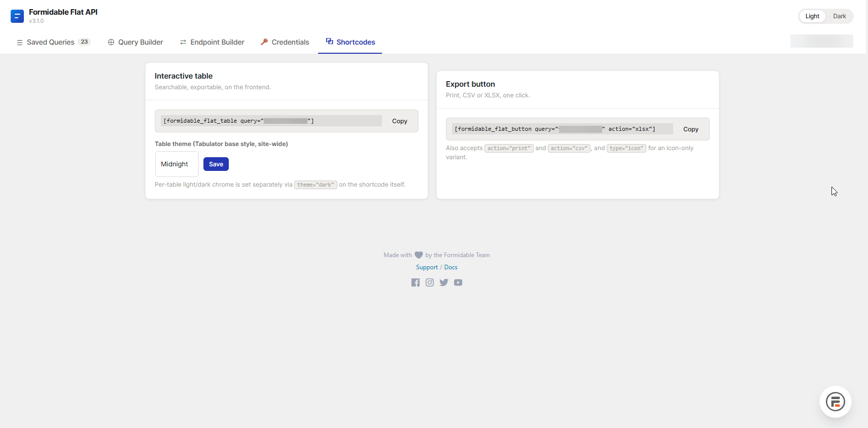Click the Formidable Flat API title text

point(63,12)
